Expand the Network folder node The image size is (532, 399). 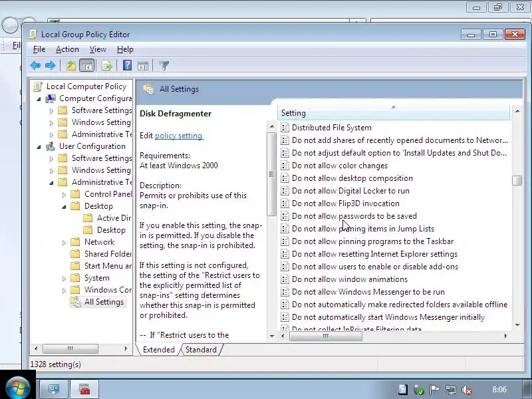[x=64, y=242]
